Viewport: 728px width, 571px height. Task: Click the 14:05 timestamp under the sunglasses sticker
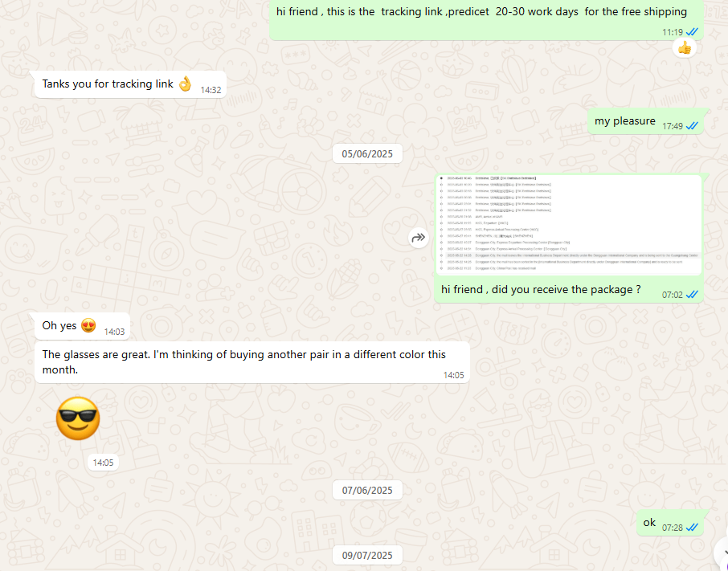click(x=103, y=463)
